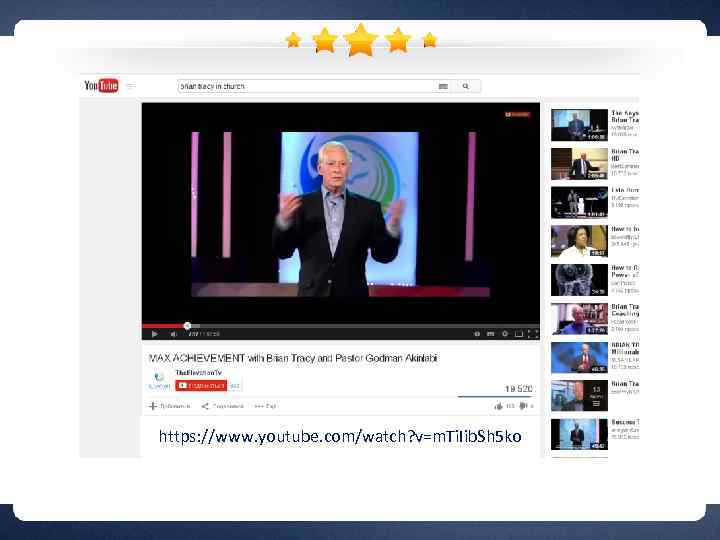Viewport: 720px width, 540px height.
Task: Click inside the main video frame
Action: tap(341, 214)
